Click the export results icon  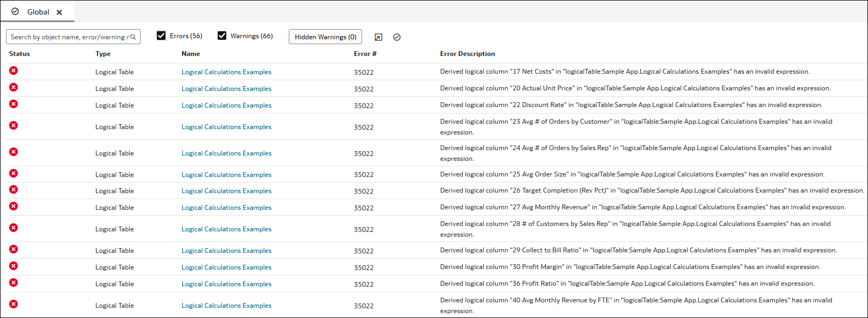point(378,37)
